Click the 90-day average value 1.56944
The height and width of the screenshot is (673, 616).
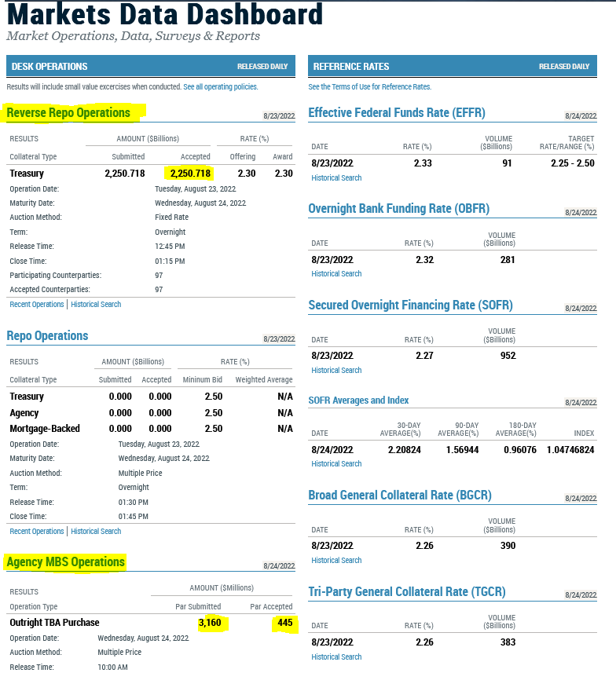[462, 450]
